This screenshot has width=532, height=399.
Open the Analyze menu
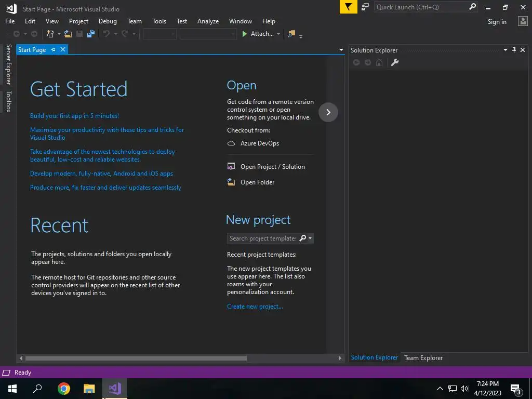208,21
